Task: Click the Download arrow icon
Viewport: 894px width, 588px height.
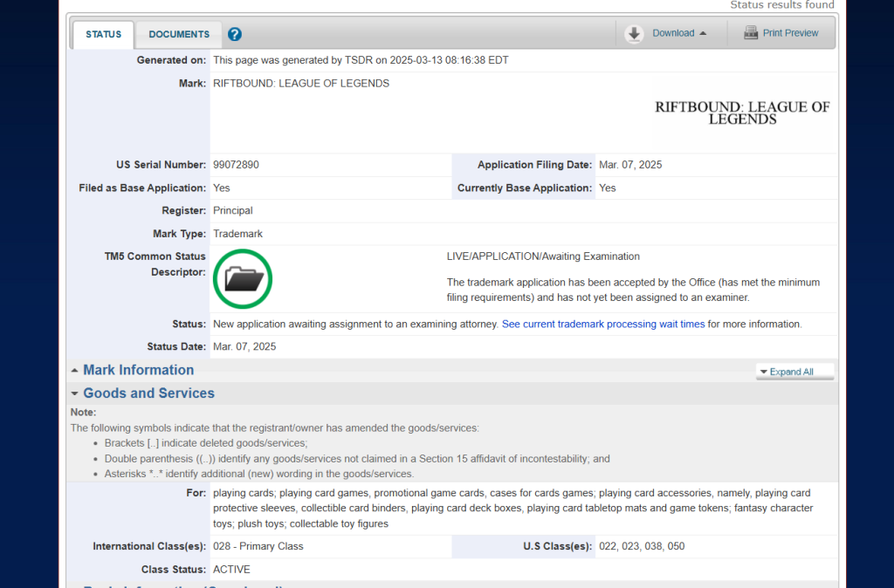Action: click(634, 34)
